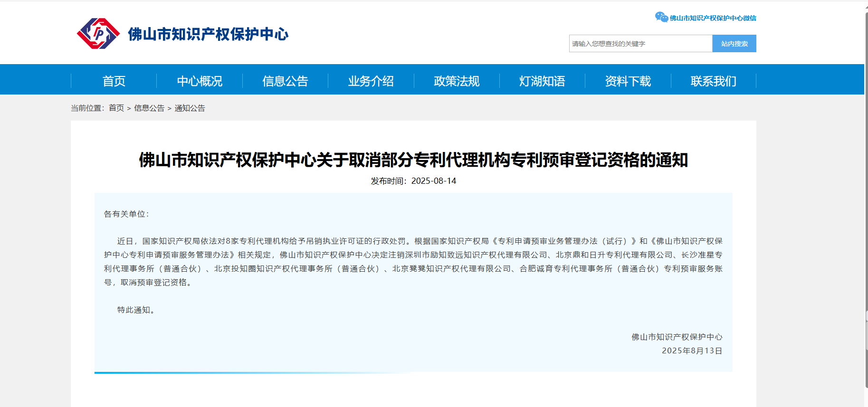
Task: Click the article headline about 取消部分专利代理机构
Action: tap(413, 160)
